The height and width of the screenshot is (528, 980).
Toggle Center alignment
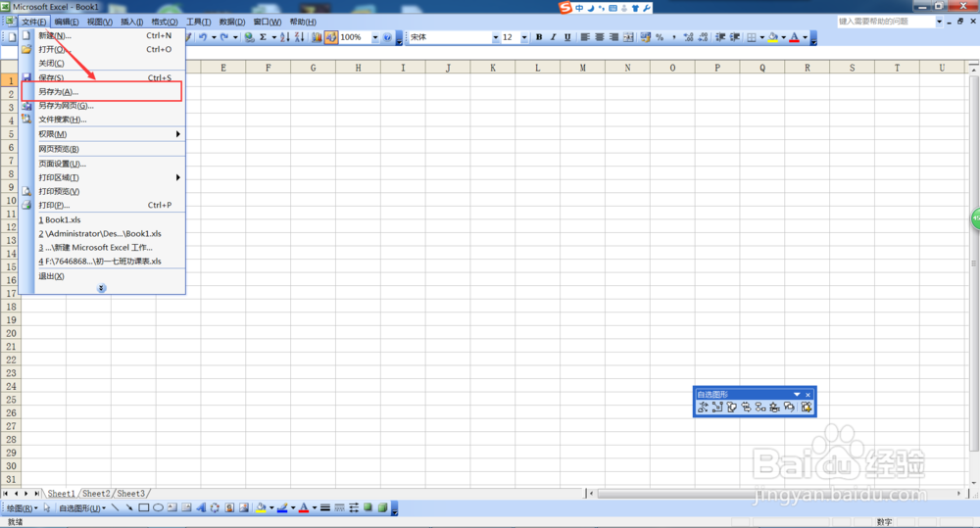click(x=600, y=37)
